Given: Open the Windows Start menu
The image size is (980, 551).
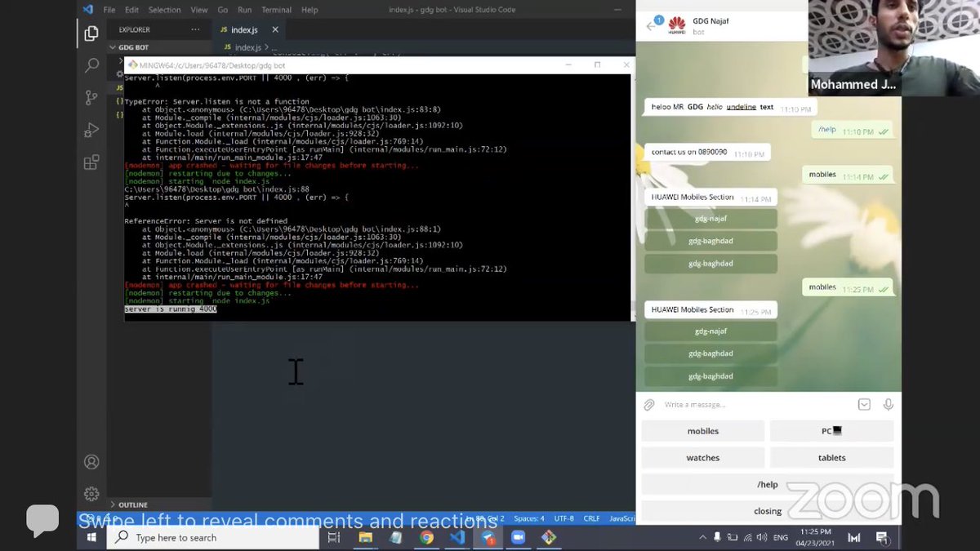Looking at the screenshot, I should point(91,537).
